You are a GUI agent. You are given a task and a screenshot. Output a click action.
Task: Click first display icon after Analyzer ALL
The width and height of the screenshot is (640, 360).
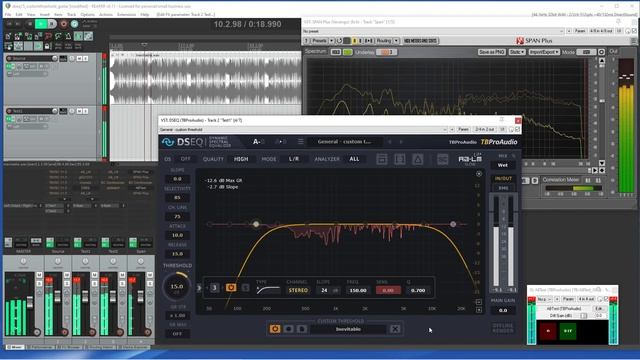382,159
